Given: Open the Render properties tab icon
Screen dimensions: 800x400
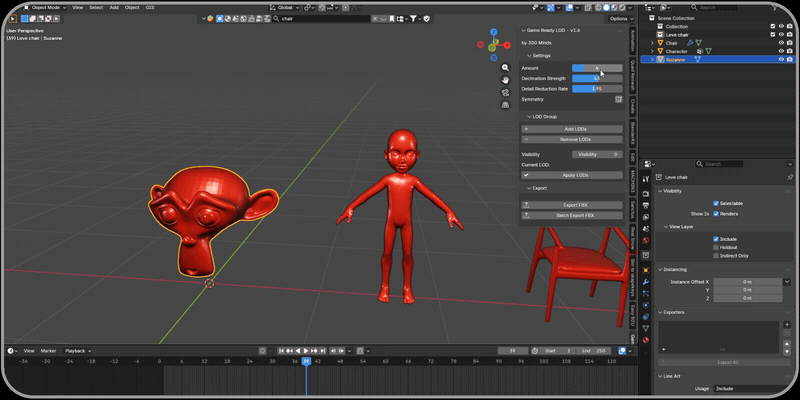Looking at the screenshot, I should 646,194.
